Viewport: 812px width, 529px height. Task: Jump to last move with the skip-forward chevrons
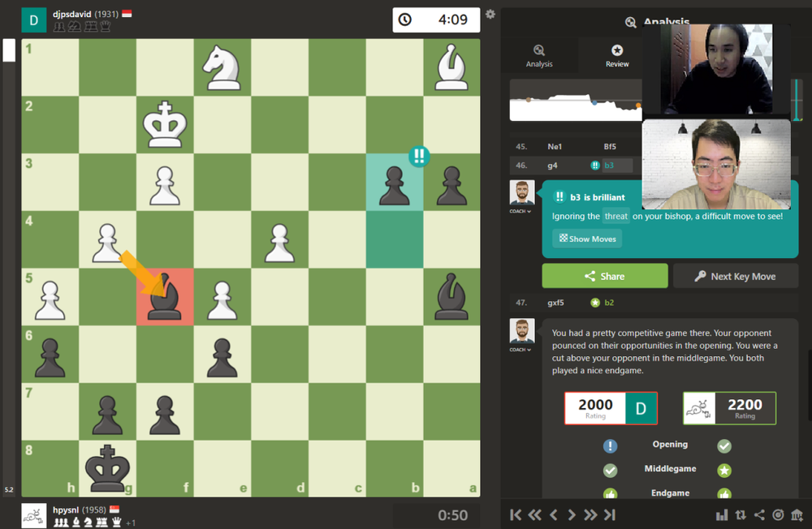[x=610, y=514]
